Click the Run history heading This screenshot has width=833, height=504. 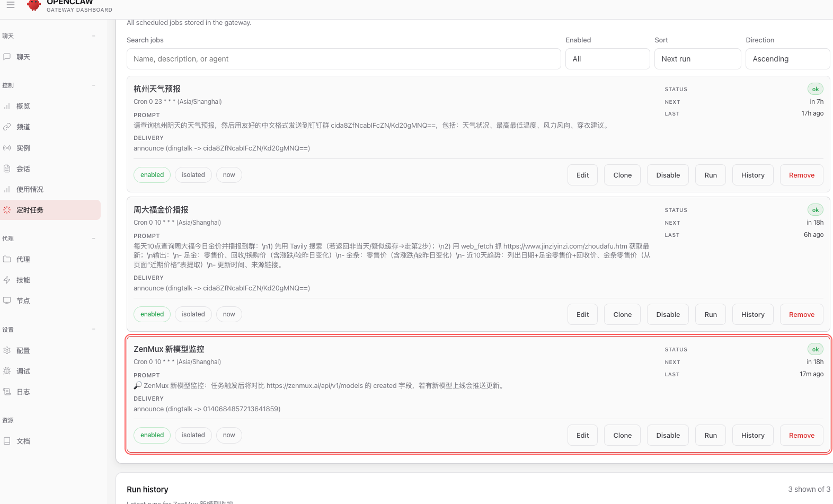pos(147,490)
